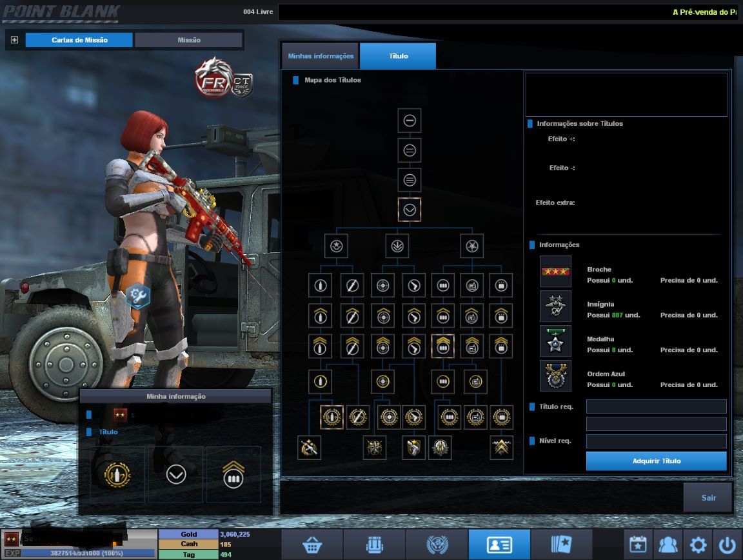The height and width of the screenshot is (560, 743).
Task: Open the star cards icon in bottom bar
Action: pos(562,545)
